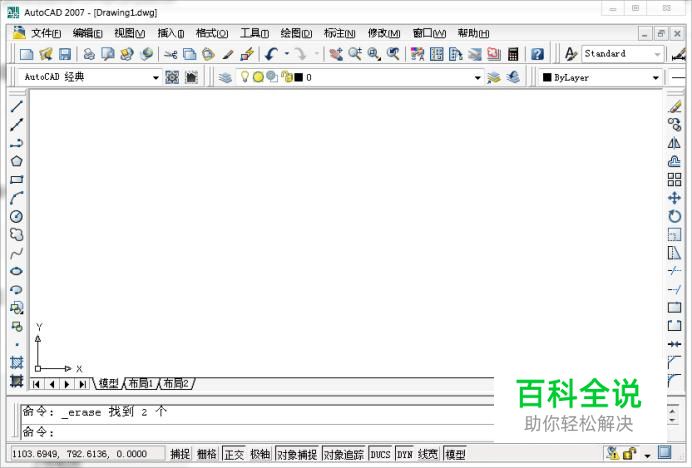Select the Move tool
Image resolution: width=692 pixels, height=468 pixels.
click(x=674, y=198)
